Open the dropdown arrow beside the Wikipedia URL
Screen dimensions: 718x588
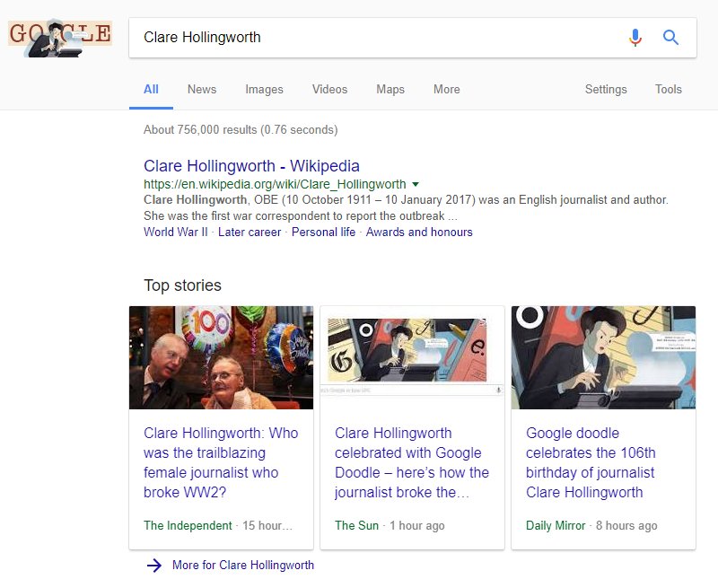[416, 185]
